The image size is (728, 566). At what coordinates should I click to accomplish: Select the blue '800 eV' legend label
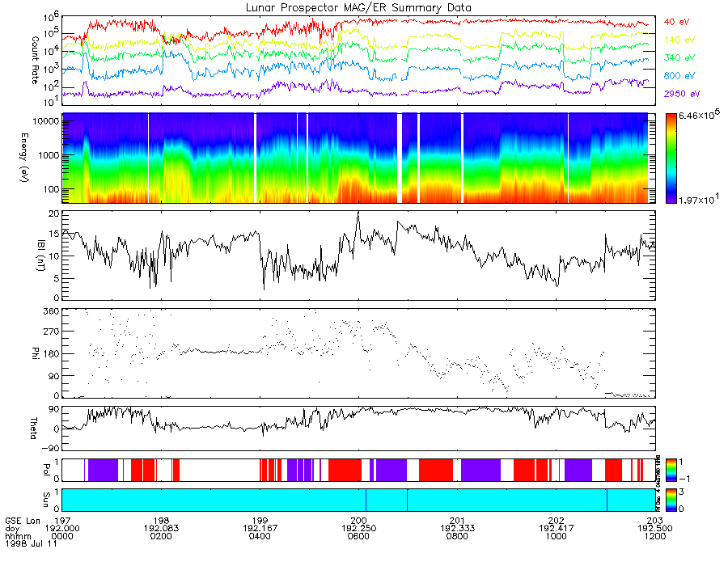679,76
